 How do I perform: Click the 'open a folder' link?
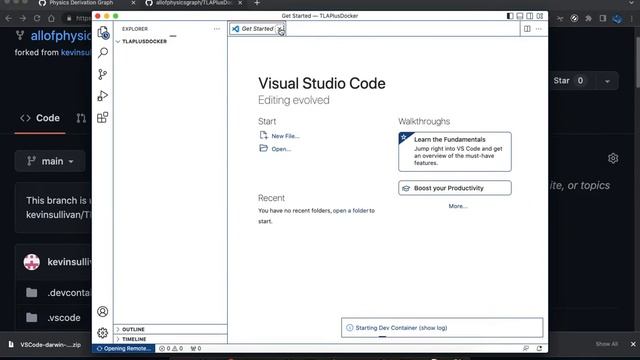click(350, 211)
